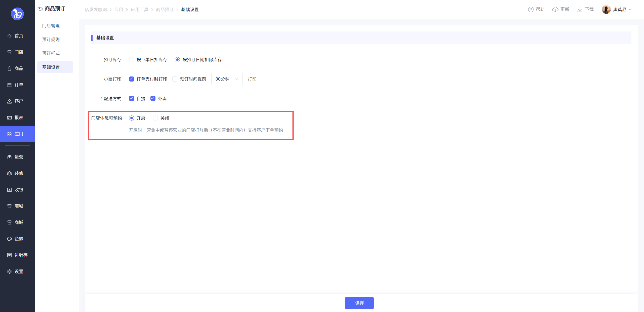The image size is (644, 312).
Task: Uncheck 订单支付时打印 checkbox
Action: coord(132,79)
